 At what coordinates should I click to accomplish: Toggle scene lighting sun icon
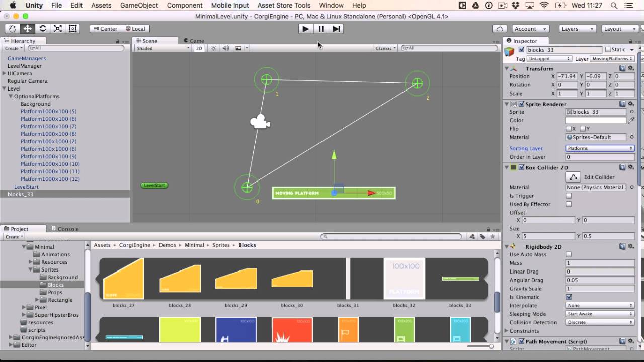pyautogui.click(x=214, y=48)
